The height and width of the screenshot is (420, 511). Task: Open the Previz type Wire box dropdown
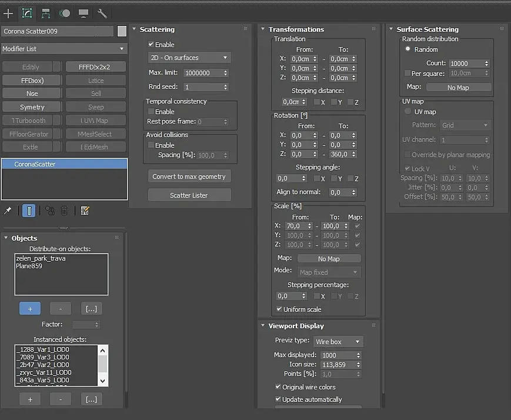pos(338,342)
